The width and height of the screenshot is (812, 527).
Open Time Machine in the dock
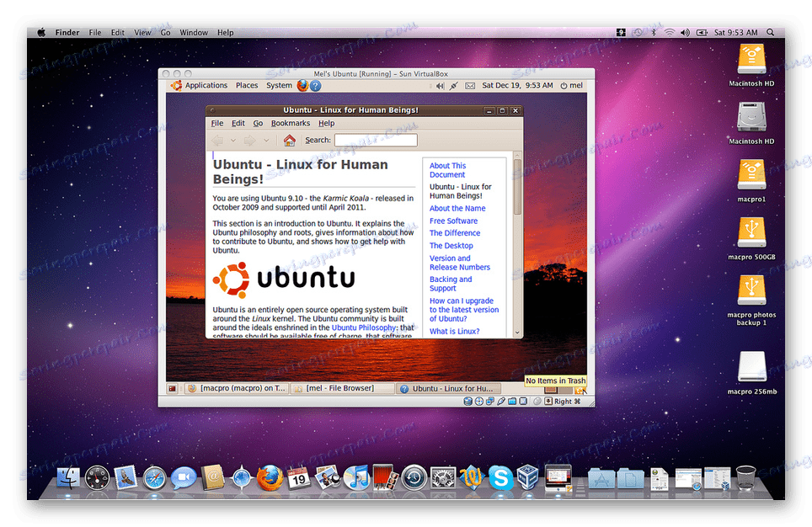pos(414,477)
